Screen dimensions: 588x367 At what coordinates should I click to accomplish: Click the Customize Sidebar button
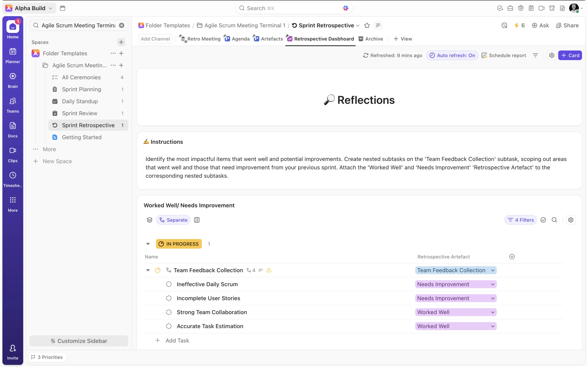[x=79, y=341]
